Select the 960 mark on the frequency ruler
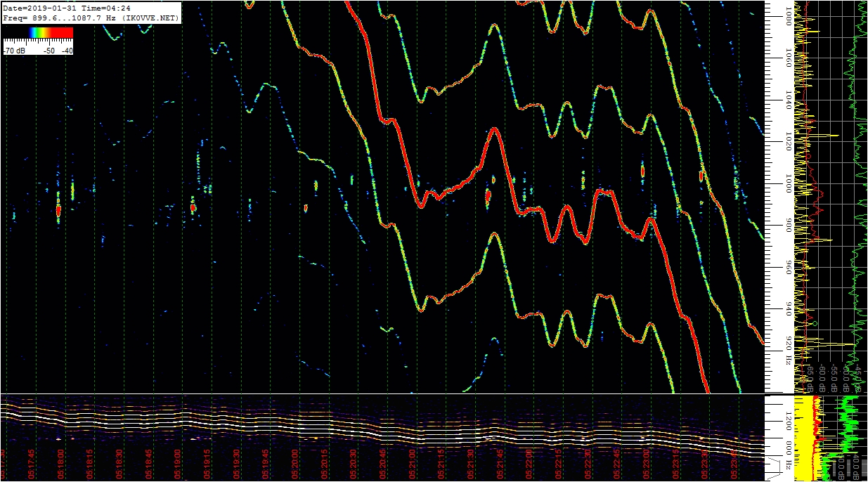868x482 pixels. pyautogui.click(x=789, y=267)
